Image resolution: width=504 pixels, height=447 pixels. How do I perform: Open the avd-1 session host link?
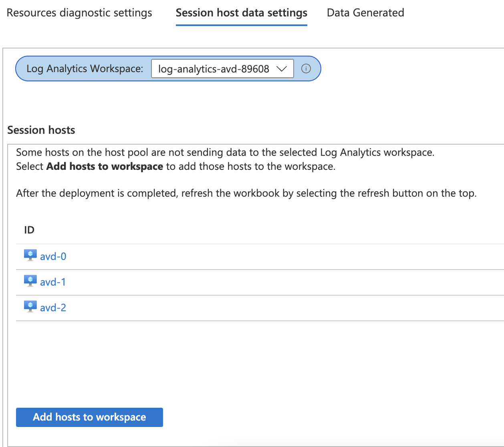[x=53, y=282]
